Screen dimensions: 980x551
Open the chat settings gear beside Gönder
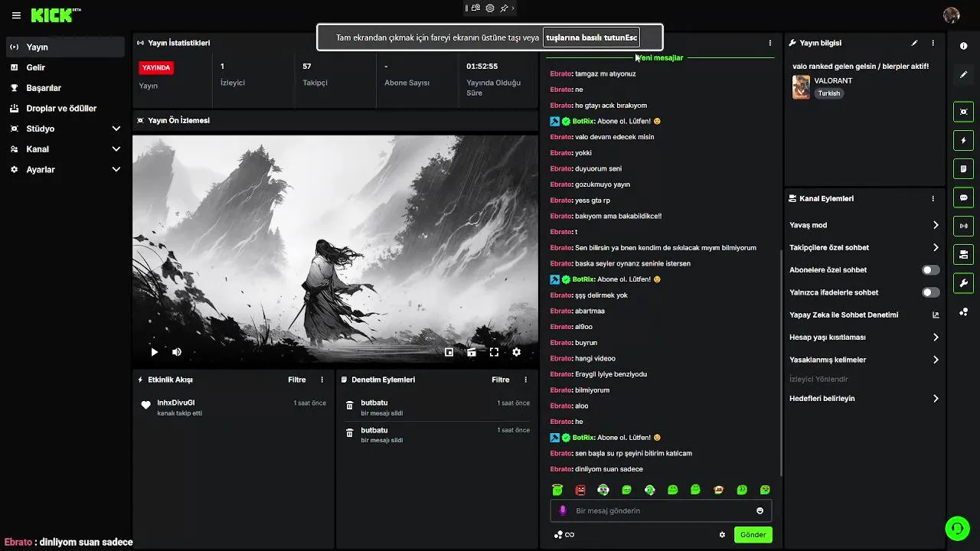point(722,535)
